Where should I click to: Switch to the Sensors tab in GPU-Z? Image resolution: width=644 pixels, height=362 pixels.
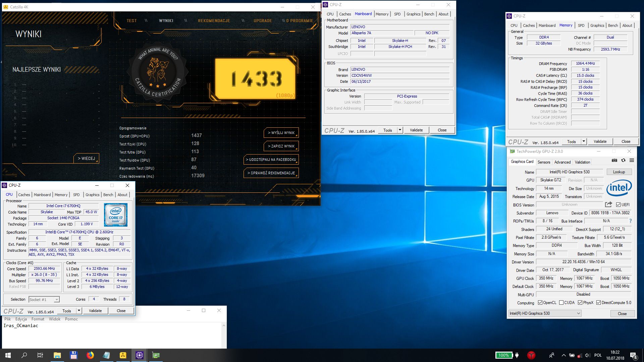pos(544,162)
